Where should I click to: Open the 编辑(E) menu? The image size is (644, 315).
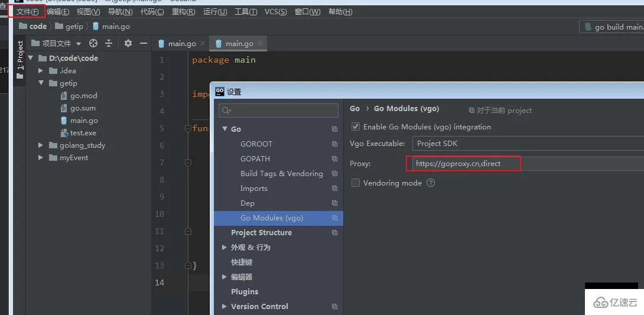(58, 12)
